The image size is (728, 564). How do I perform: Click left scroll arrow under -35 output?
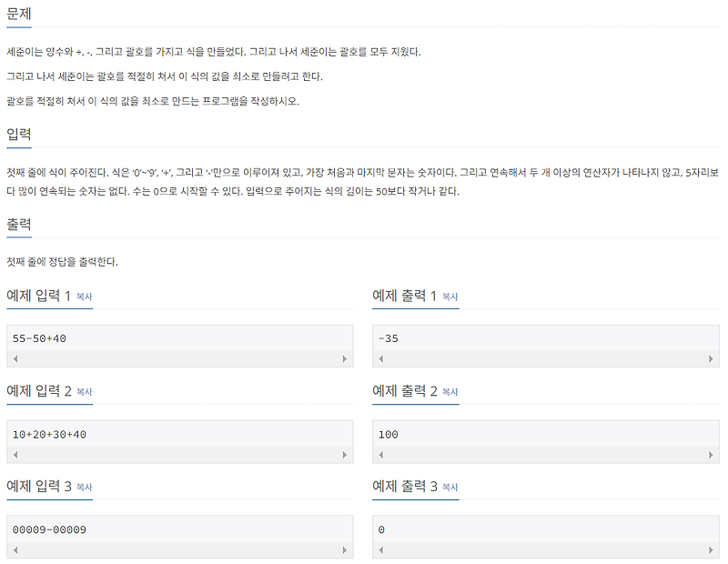381,358
